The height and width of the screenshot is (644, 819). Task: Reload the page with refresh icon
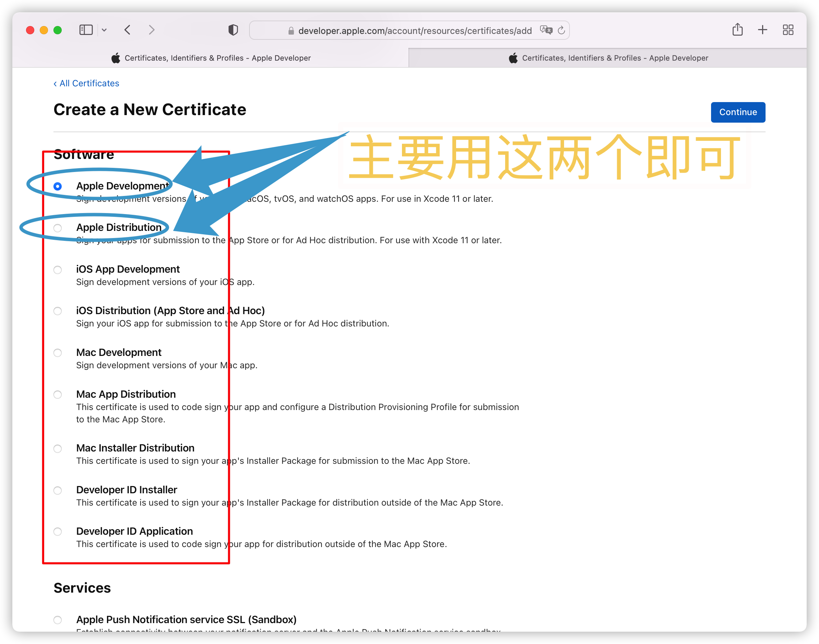pyautogui.click(x=561, y=30)
